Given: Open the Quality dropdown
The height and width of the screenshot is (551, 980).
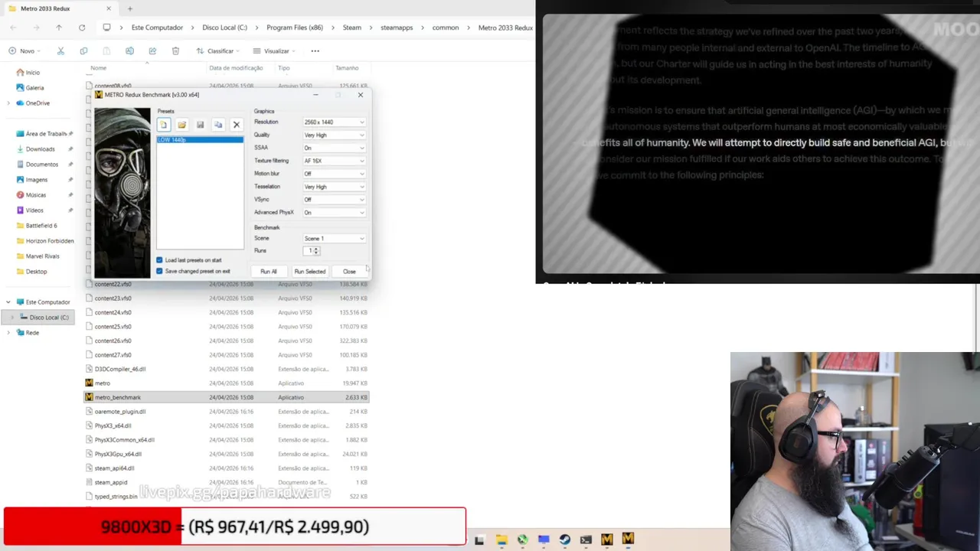Looking at the screenshot, I should (x=334, y=135).
